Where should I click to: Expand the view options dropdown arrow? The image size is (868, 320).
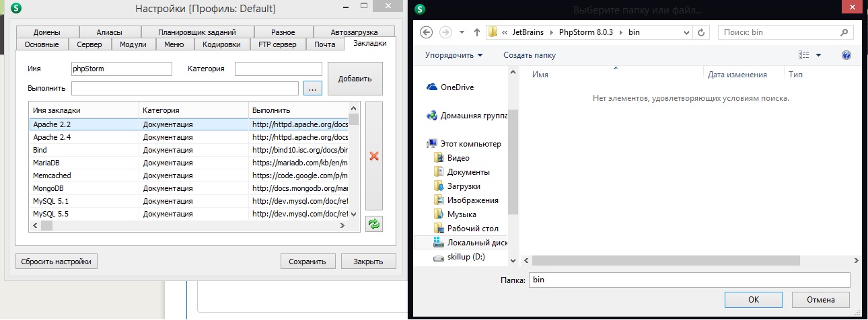[x=818, y=55]
